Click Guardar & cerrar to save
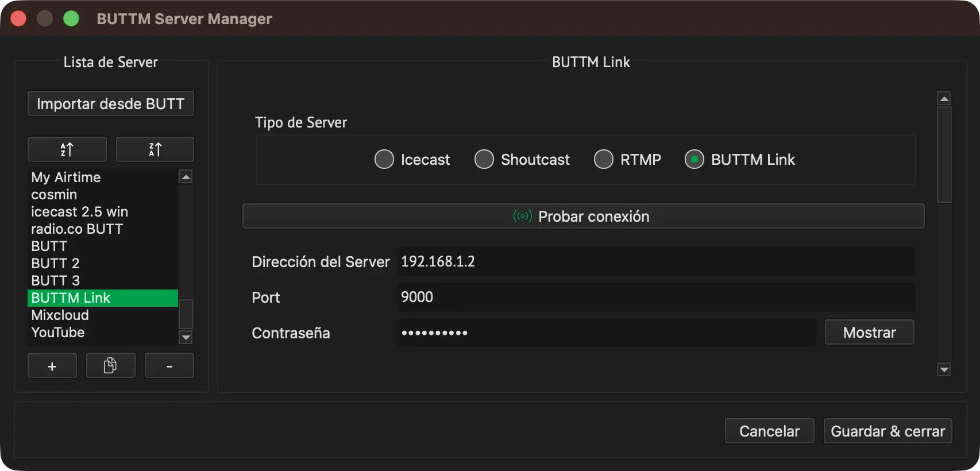Screen dimensions: 980x471 pos(888,431)
